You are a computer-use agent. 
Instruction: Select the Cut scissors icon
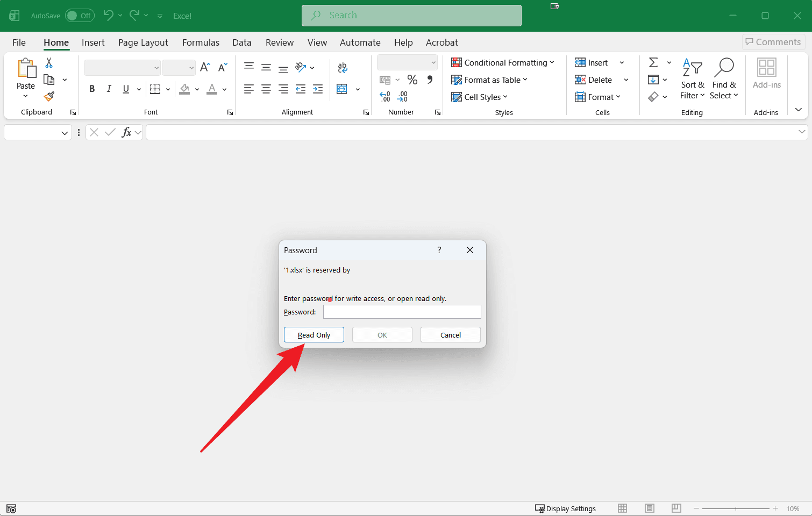click(x=49, y=63)
